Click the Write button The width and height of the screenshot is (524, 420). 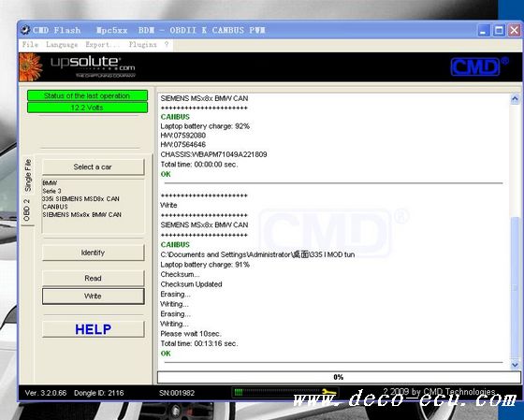coord(93,296)
